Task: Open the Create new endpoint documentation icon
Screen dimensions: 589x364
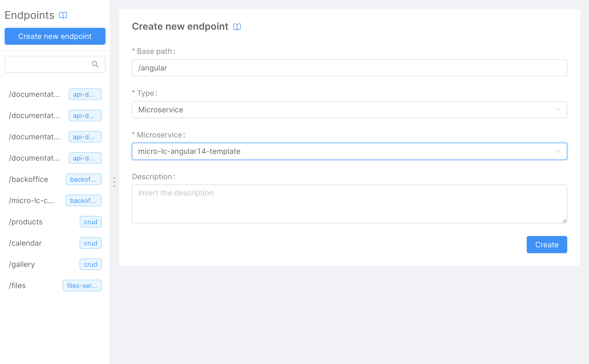Action: point(237,27)
